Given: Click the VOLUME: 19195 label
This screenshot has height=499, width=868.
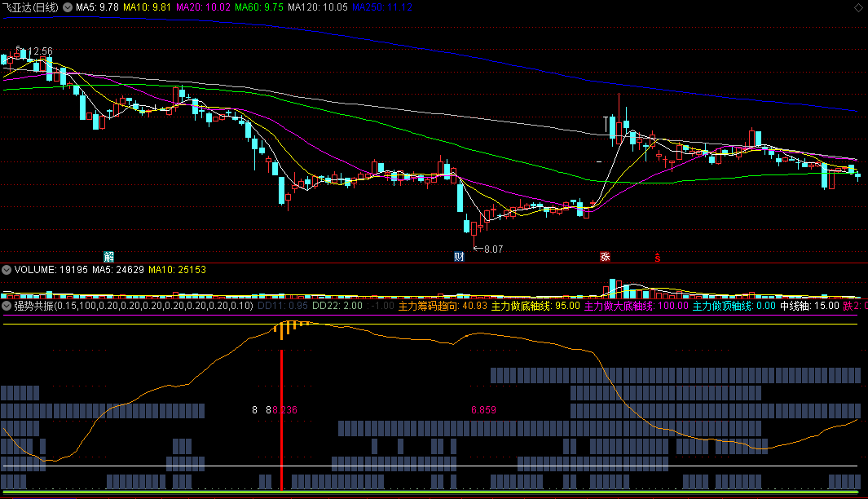Looking at the screenshot, I should tap(51, 270).
